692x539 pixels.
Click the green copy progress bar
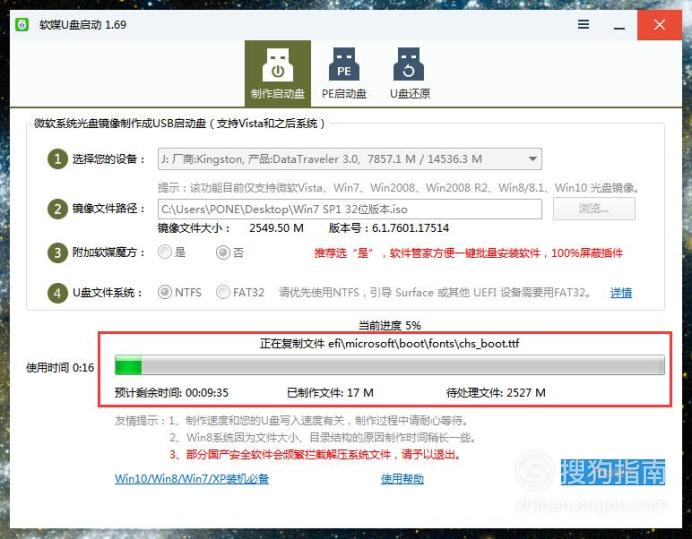390,366
